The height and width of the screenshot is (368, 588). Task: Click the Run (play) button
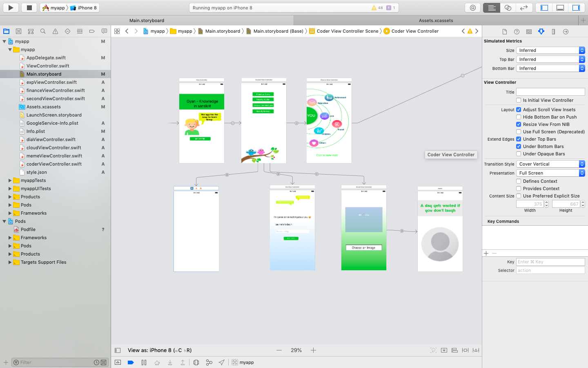click(11, 8)
